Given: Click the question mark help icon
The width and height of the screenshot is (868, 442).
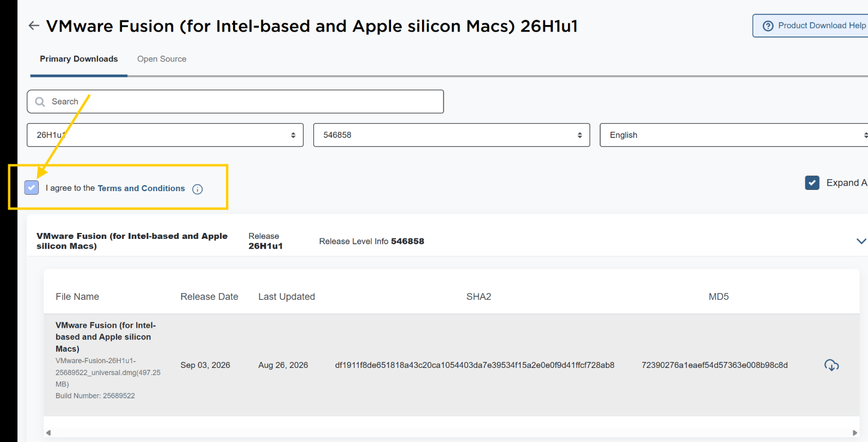Looking at the screenshot, I should (x=768, y=26).
